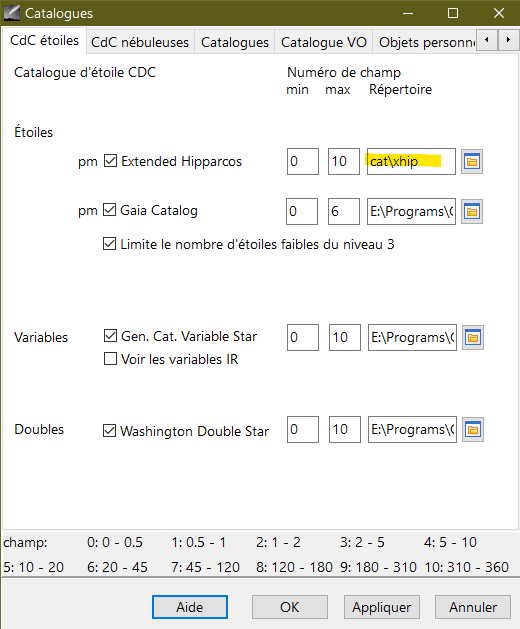Cancel with the Annuler button
Viewport: 520px width, 629px height.
(473, 607)
